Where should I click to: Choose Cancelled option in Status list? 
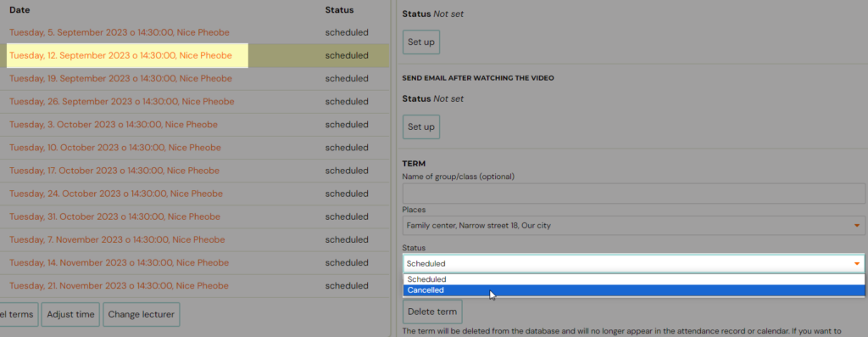tap(634, 290)
